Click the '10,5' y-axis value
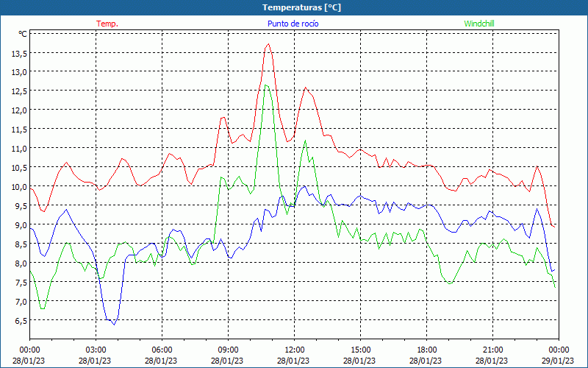The width and height of the screenshot is (588, 368). coord(19,168)
